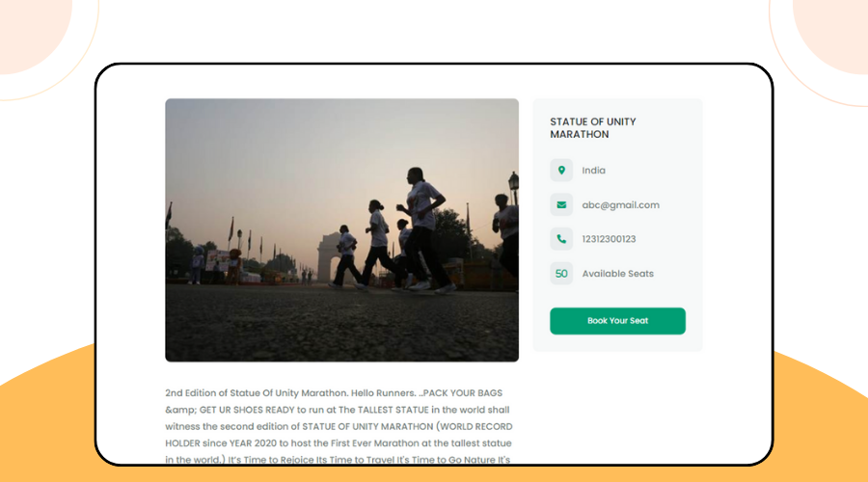Click the Book Your Seat button
The width and height of the screenshot is (868, 482).
point(617,321)
